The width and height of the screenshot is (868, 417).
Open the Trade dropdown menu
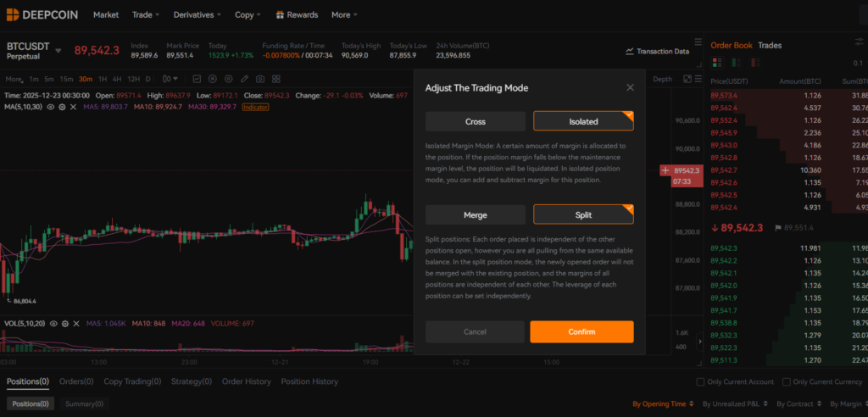coord(146,15)
